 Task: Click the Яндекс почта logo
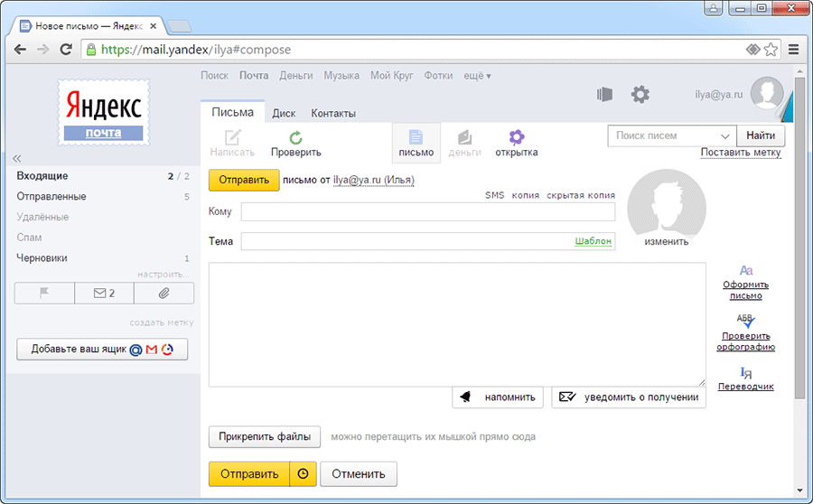click(104, 113)
